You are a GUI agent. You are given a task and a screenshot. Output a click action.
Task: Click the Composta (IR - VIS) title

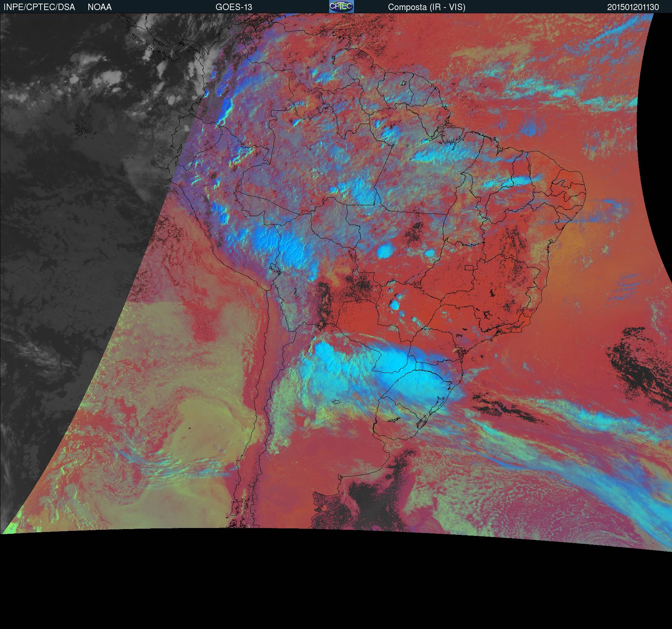pyautogui.click(x=427, y=7)
